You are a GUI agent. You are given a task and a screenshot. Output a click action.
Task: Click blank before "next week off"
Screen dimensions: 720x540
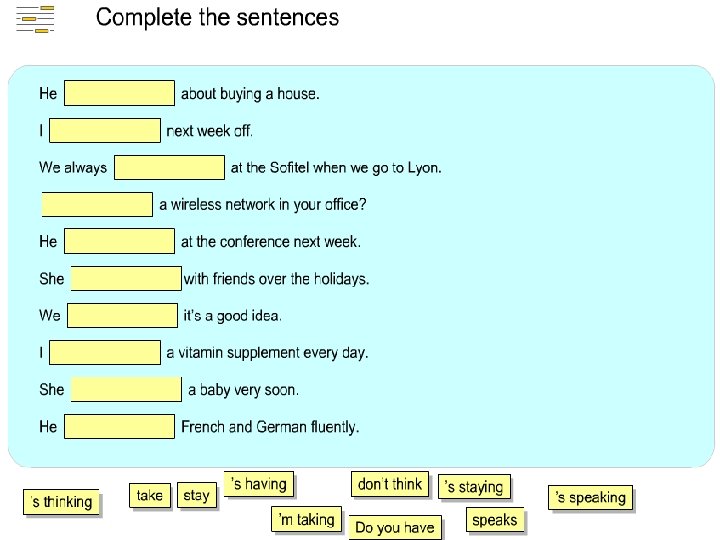point(105,131)
